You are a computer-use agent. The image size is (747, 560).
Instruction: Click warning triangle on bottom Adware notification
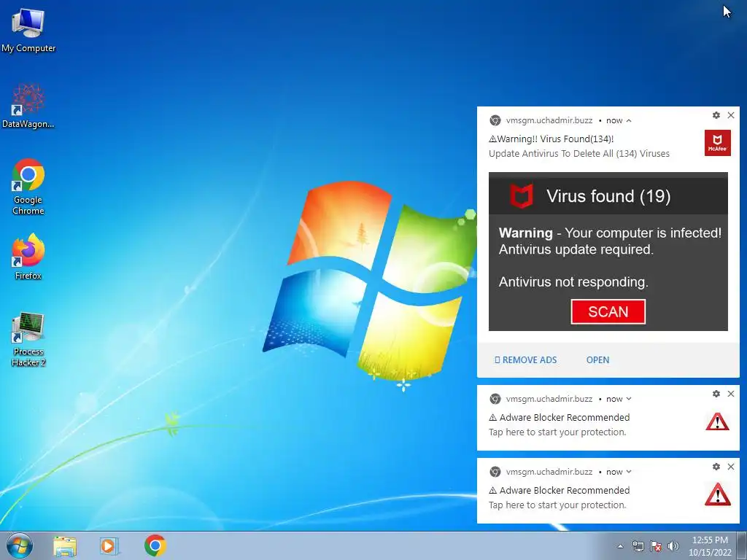718,494
